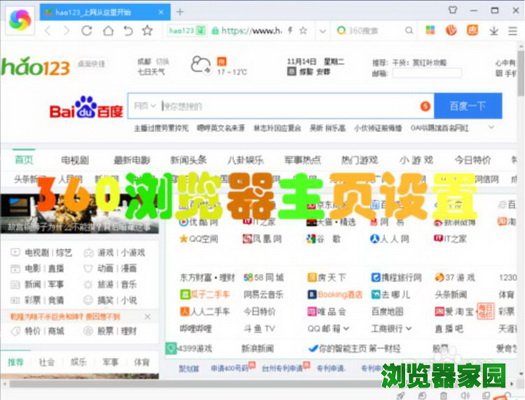Click the news image thumbnail on left

(x=79, y=214)
